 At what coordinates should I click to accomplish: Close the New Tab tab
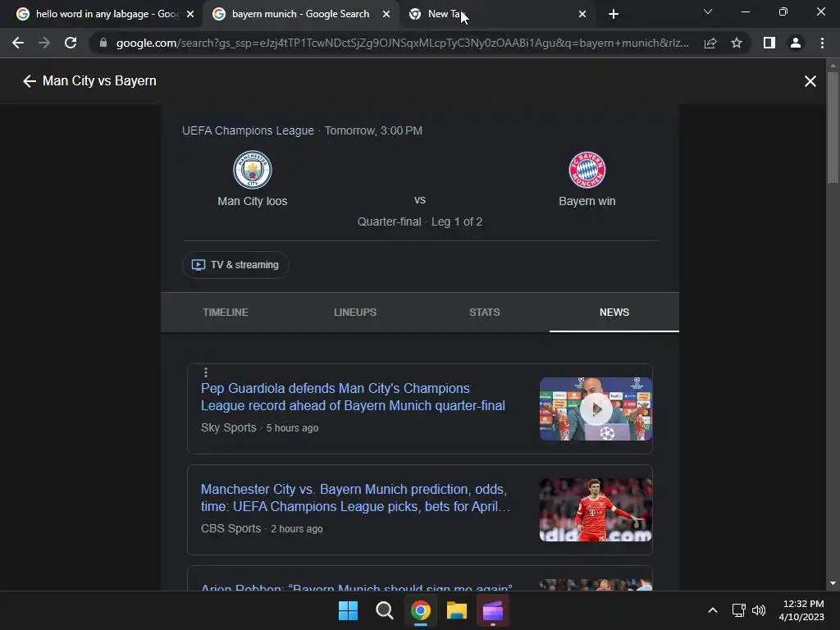(582, 14)
